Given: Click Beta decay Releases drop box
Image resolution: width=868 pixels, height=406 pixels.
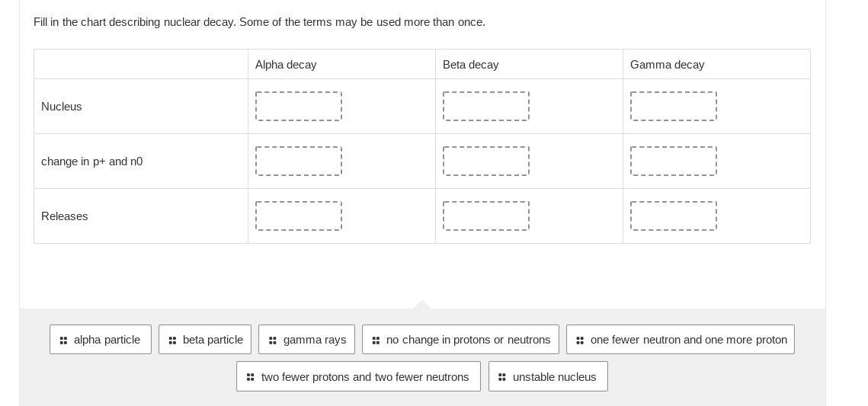Looking at the screenshot, I should 486,216.
